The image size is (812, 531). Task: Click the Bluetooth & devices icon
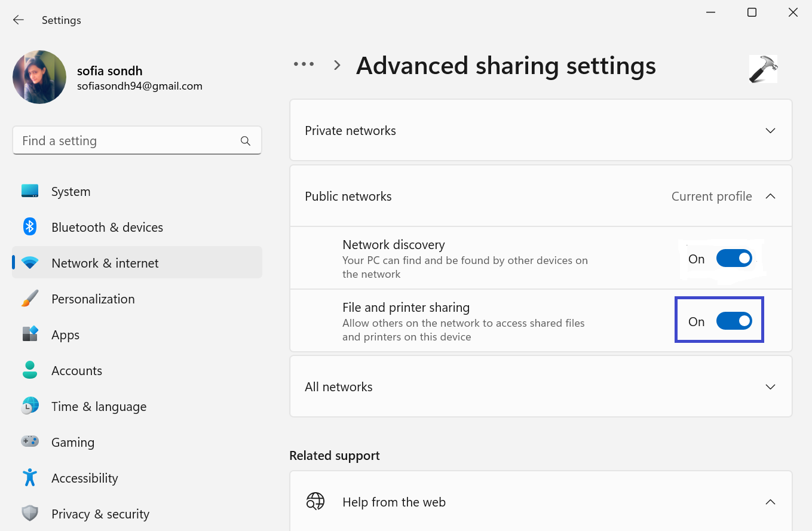(30, 227)
